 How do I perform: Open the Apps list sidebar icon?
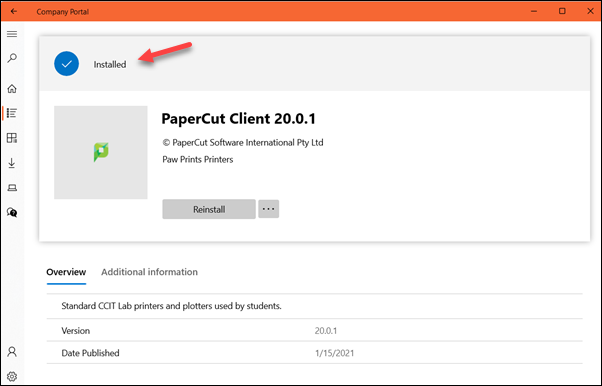12,113
